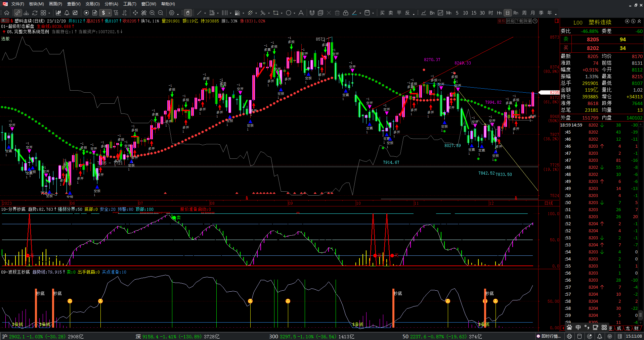
Task: Select the straight line drawing tool
Action: [x=199, y=13]
